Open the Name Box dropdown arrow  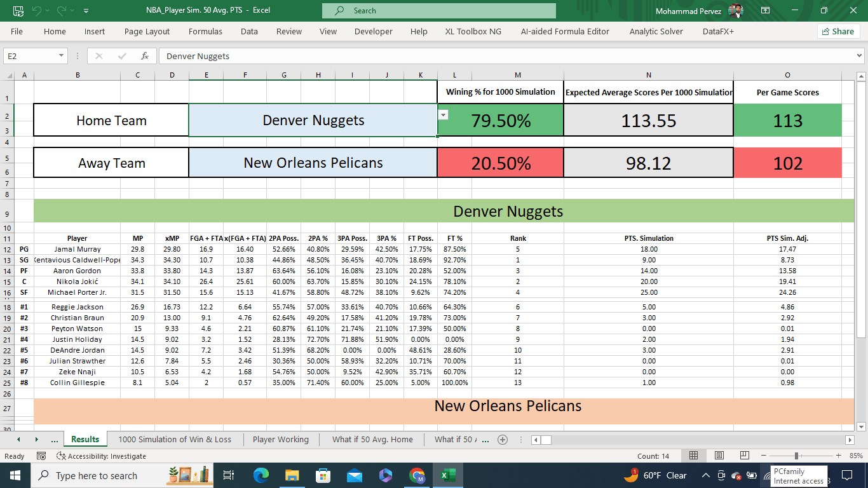coord(61,56)
